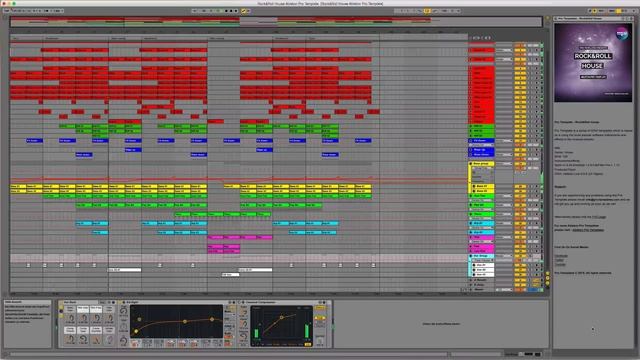Select the highlighted Compressor display view button
Image resolution: width=640 pixels, height=360 pixels.
308,345
